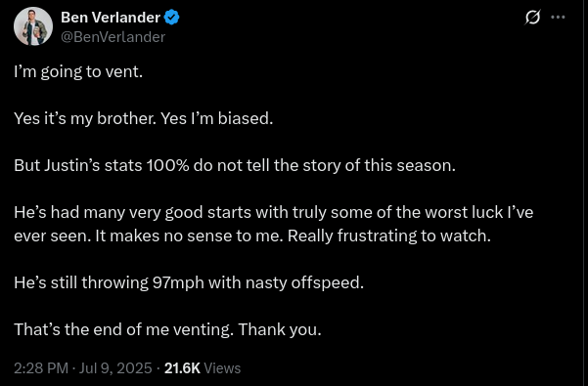Open the Grok explain-post icon
The width and height of the screenshot is (588, 386).
point(532,18)
